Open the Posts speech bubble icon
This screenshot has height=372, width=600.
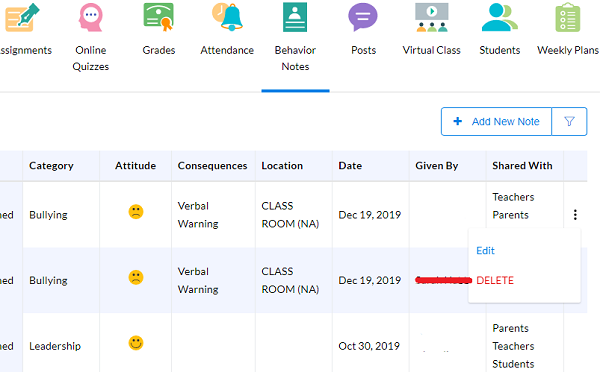click(363, 17)
